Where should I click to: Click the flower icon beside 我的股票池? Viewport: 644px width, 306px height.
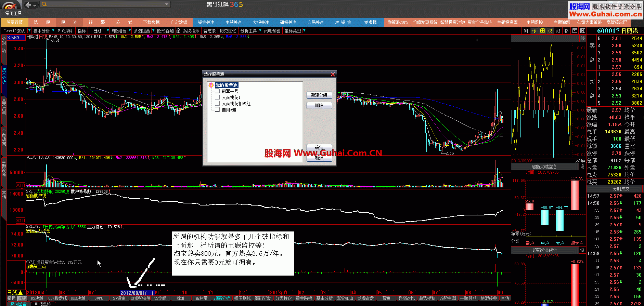211,85
